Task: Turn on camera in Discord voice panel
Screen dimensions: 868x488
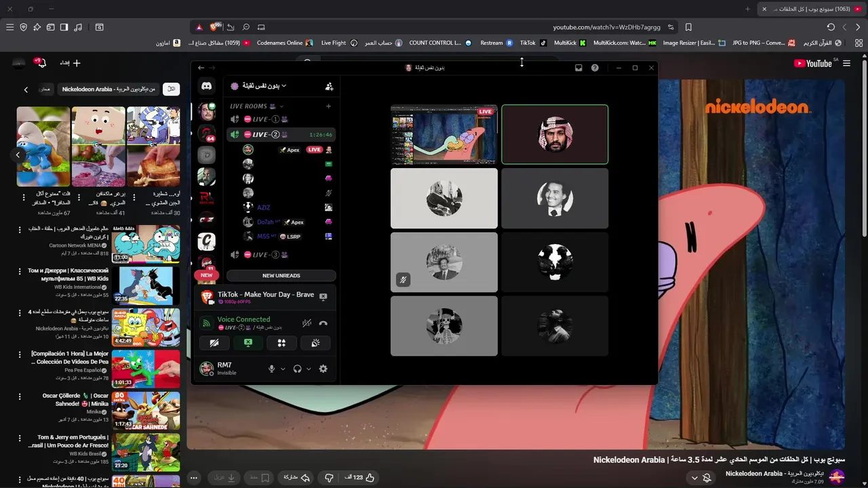Action: coord(214,343)
